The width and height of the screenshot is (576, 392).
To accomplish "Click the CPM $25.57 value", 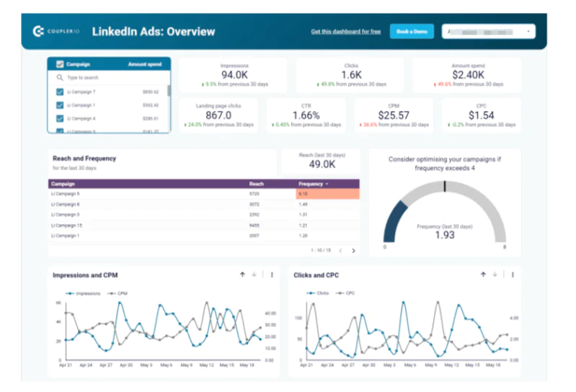I will point(394,115).
